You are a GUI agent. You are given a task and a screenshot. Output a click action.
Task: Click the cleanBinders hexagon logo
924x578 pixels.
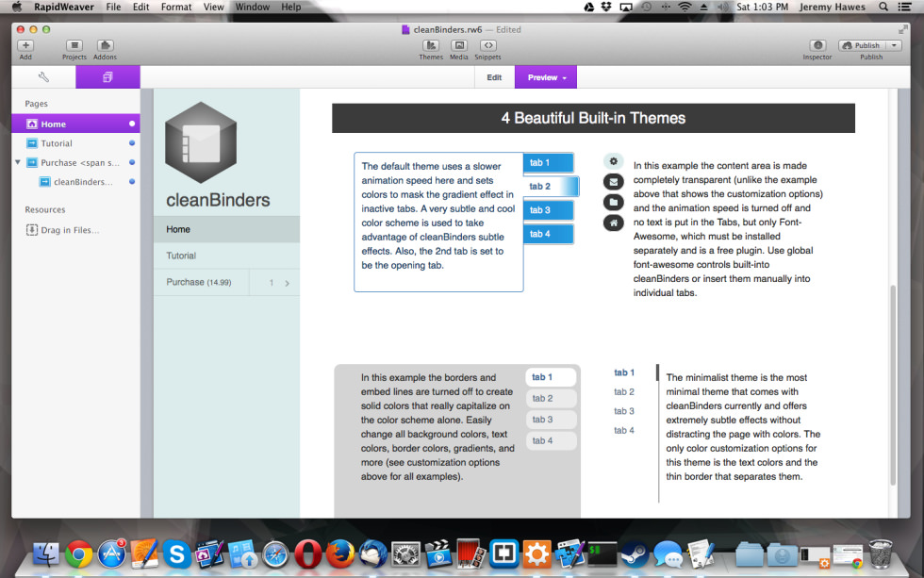201,142
